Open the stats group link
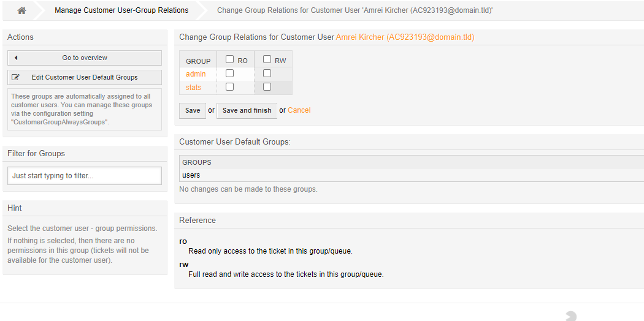Screen dimensions: 644x321 point(193,88)
